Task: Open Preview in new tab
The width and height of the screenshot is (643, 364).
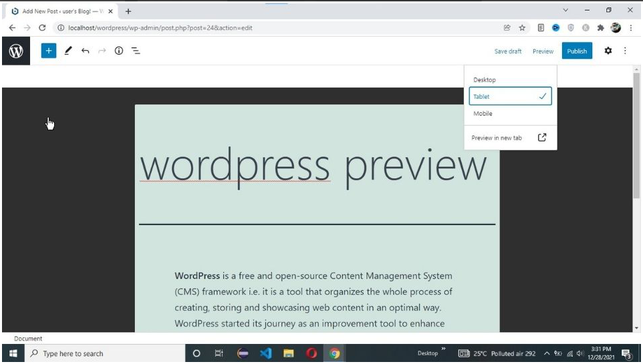Action: click(x=510, y=138)
